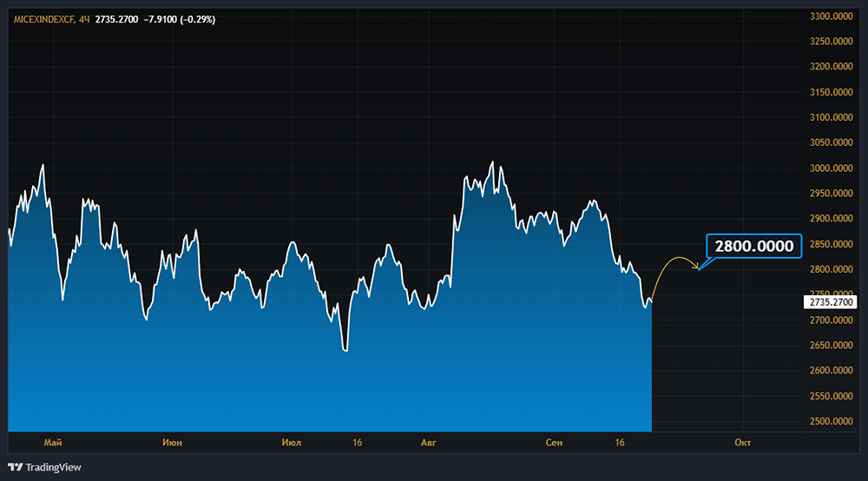868x481 pixels.
Task: Click the 2735.2700 value in chart legend
Action: pyautogui.click(x=116, y=19)
